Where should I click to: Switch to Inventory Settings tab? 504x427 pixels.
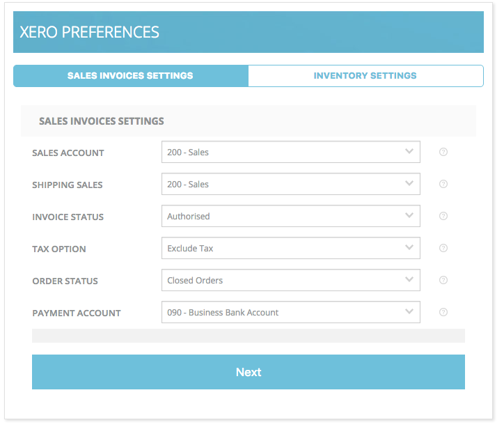coord(365,76)
